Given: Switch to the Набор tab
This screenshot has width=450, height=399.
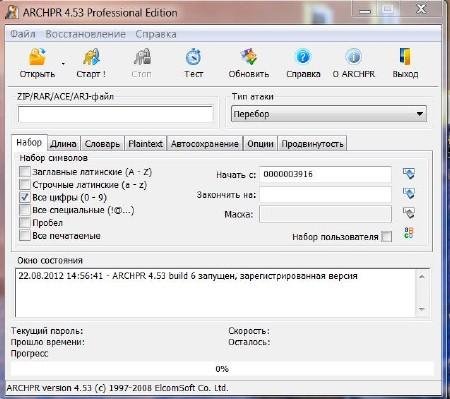Looking at the screenshot, I should pos(29,142).
